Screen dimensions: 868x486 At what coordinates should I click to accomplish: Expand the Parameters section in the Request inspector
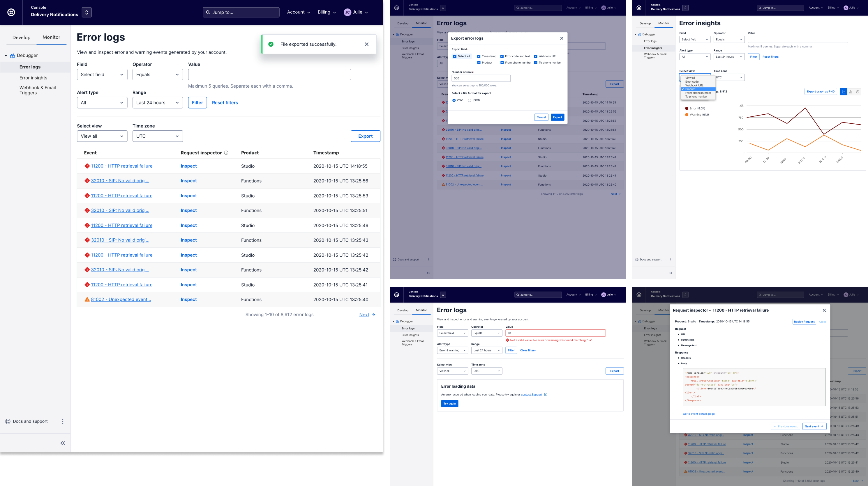679,340
